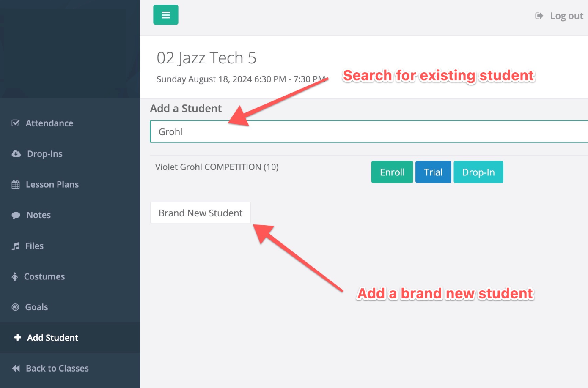Screen dimensions: 588x388
Task: Click the log out arrow icon
Action: coord(539,16)
